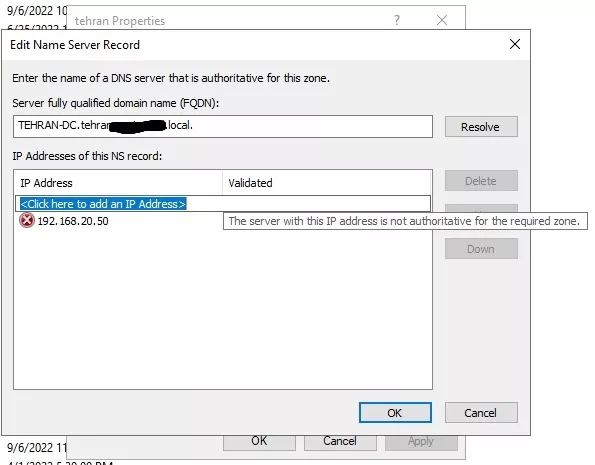Screen dimensions: 595x465
Task: Click Cancel in the tehran Properties window
Action: [x=340, y=442]
